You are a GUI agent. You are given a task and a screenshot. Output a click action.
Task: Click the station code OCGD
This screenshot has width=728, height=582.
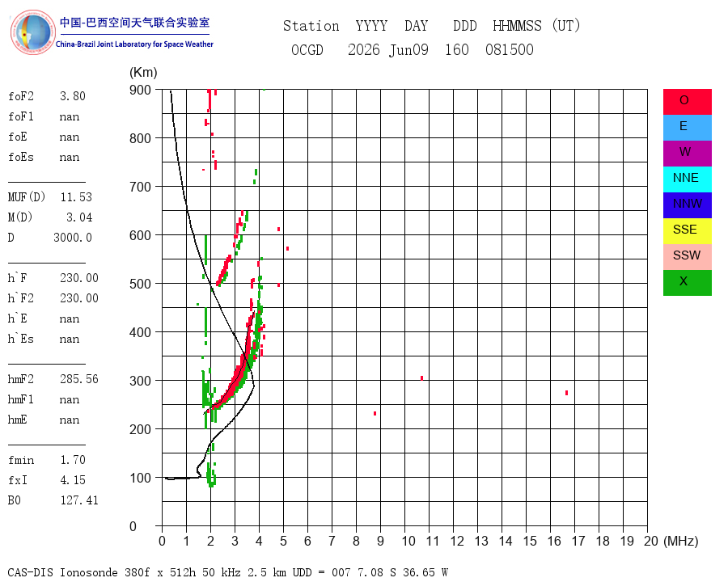[307, 49]
